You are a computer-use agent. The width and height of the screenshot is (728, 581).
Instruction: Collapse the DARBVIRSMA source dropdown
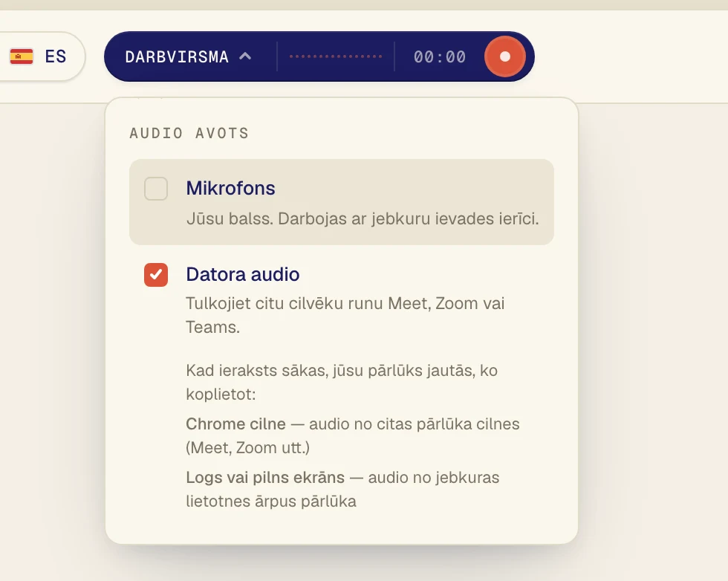[188, 56]
